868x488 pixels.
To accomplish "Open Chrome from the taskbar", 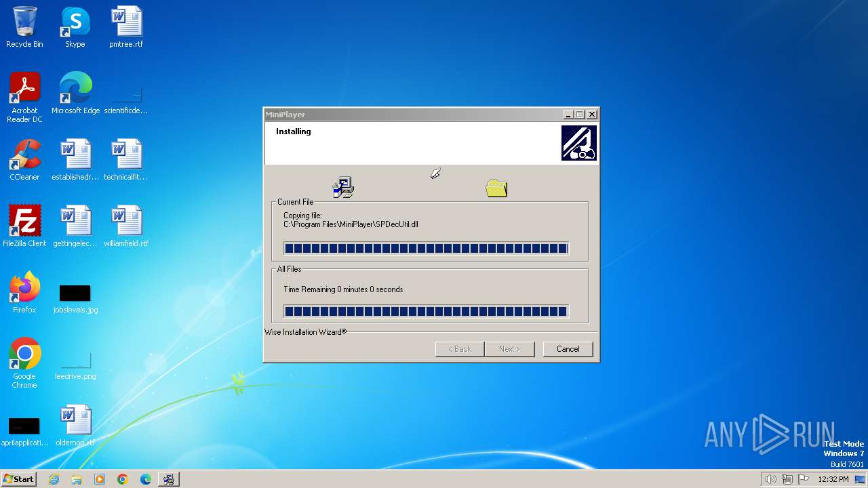I will pos(123,479).
